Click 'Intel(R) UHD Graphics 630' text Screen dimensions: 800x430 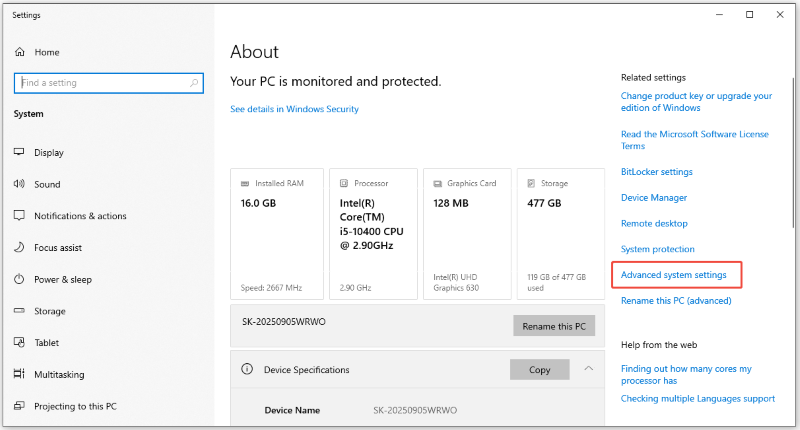click(x=456, y=283)
